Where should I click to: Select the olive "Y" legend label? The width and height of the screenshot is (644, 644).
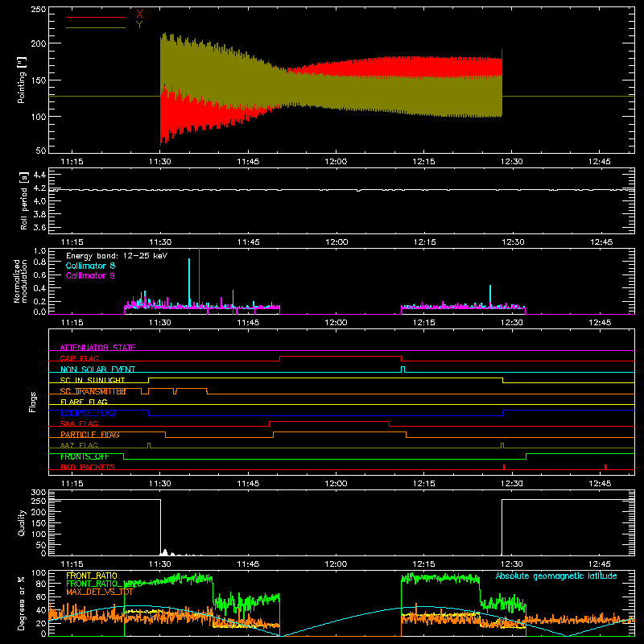tap(139, 25)
